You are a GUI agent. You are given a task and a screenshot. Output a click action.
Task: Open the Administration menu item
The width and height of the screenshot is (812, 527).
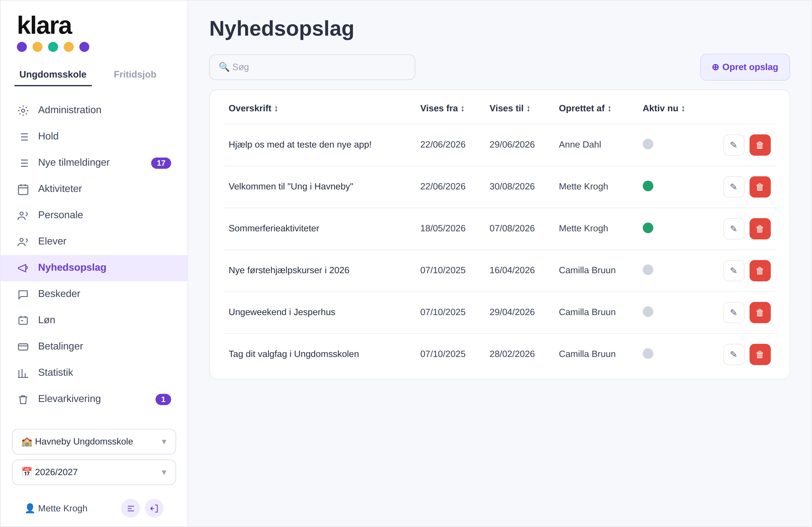(94, 110)
